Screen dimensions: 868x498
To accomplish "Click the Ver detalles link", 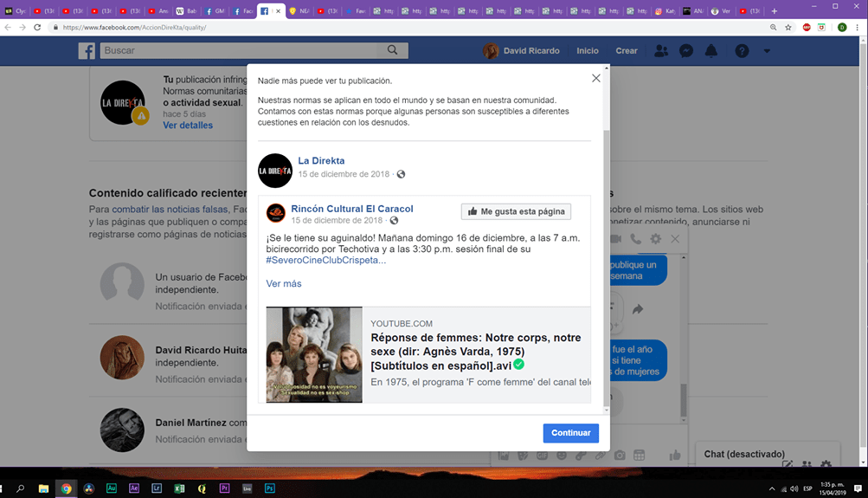I will click(188, 126).
